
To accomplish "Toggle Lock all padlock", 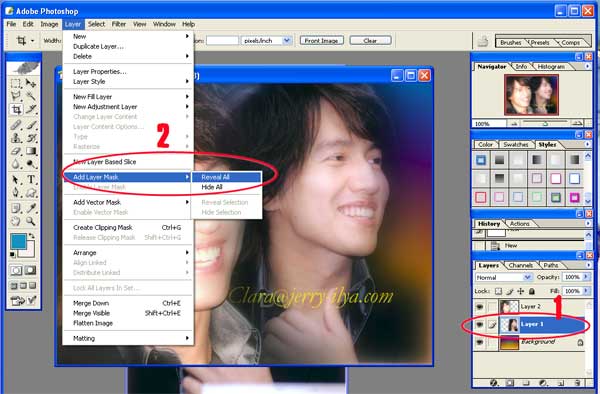I will click(532, 291).
